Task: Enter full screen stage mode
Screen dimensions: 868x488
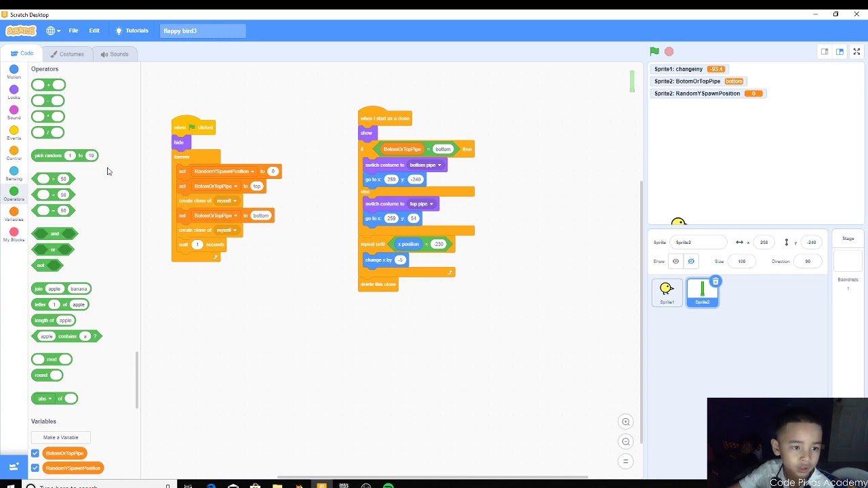Action: (x=856, y=52)
